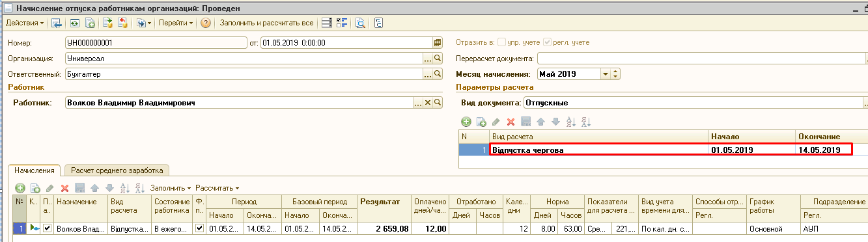The width and height of the screenshot is (868, 242).
Task: Click the document structure report icon
Action: point(378,23)
